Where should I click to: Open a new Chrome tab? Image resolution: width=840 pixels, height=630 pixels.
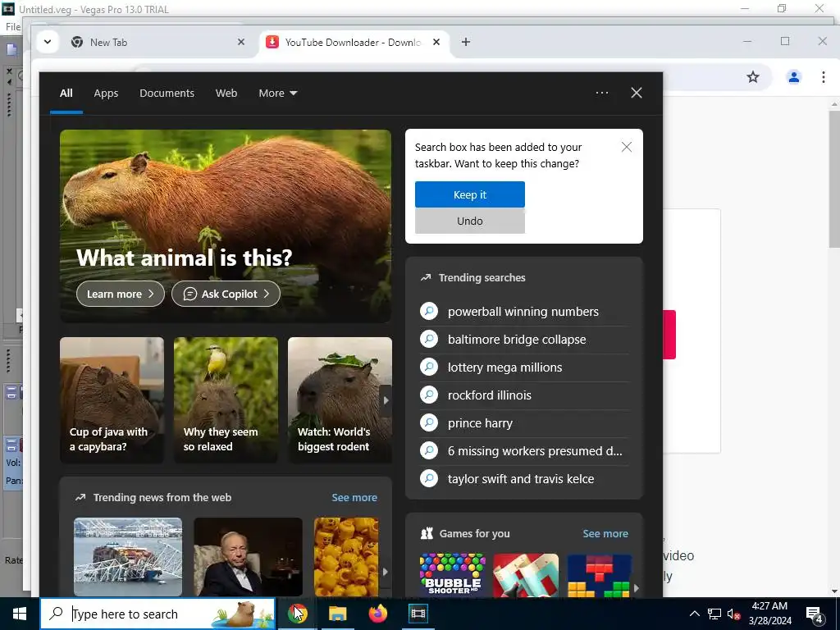(x=466, y=42)
